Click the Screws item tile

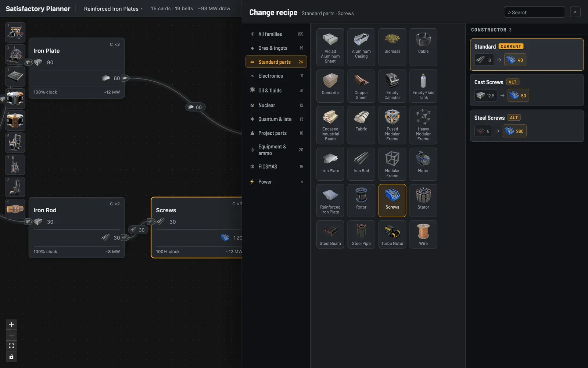pyautogui.click(x=392, y=201)
